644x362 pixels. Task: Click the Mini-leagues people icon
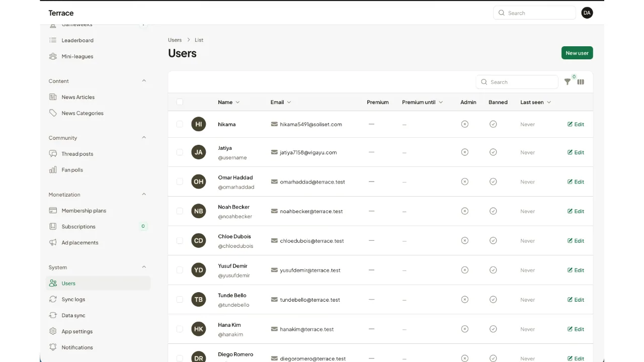tap(53, 56)
